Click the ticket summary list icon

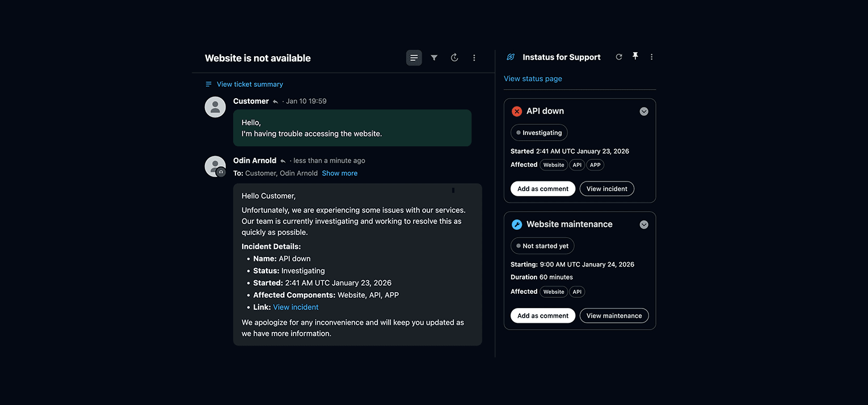click(x=209, y=84)
